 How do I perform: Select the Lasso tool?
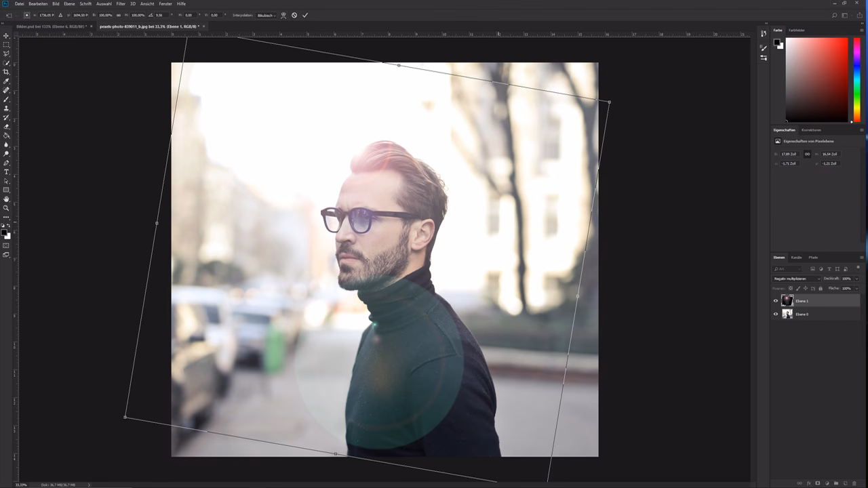[x=6, y=54]
